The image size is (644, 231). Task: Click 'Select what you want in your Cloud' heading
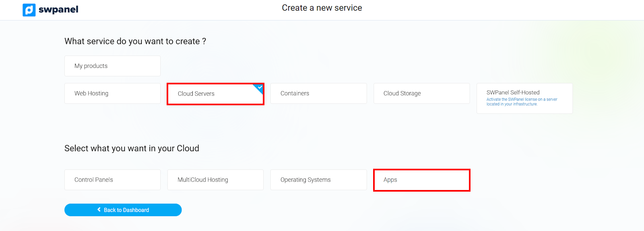coord(132,148)
